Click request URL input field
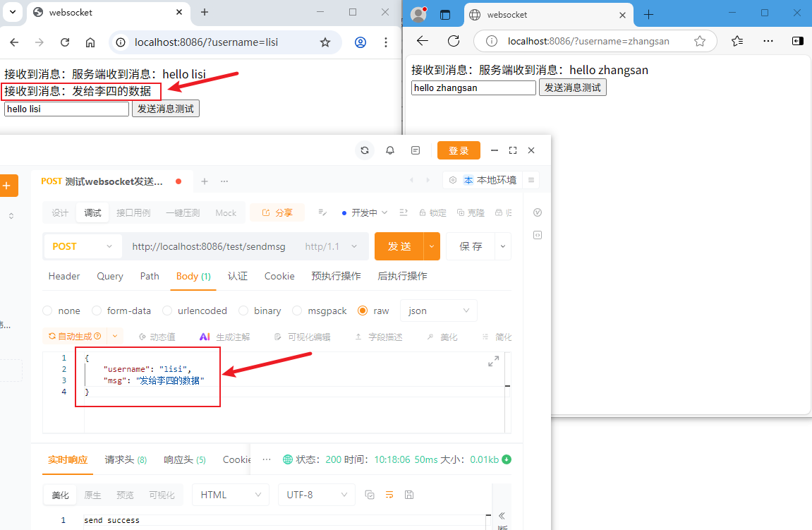 pyautogui.click(x=209, y=246)
